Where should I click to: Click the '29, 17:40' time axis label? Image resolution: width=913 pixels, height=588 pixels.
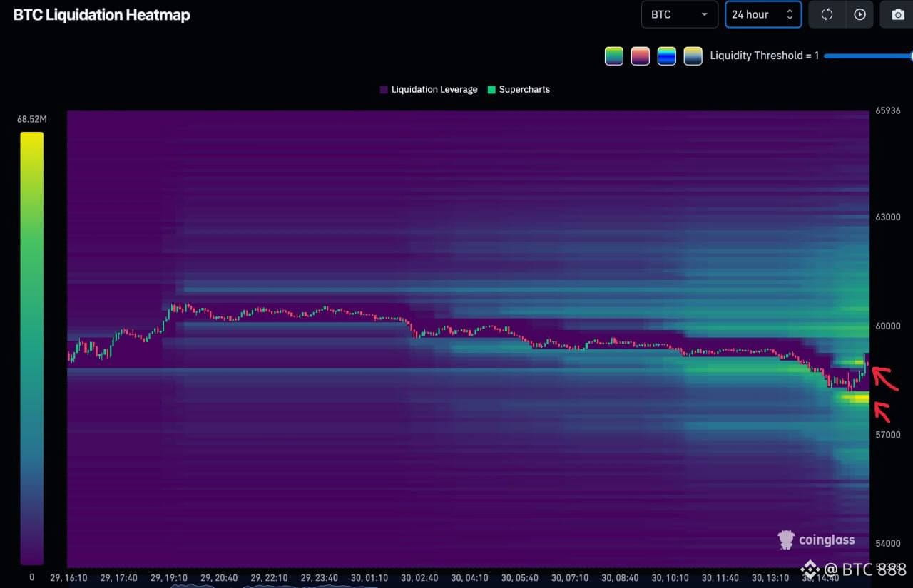(119, 577)
